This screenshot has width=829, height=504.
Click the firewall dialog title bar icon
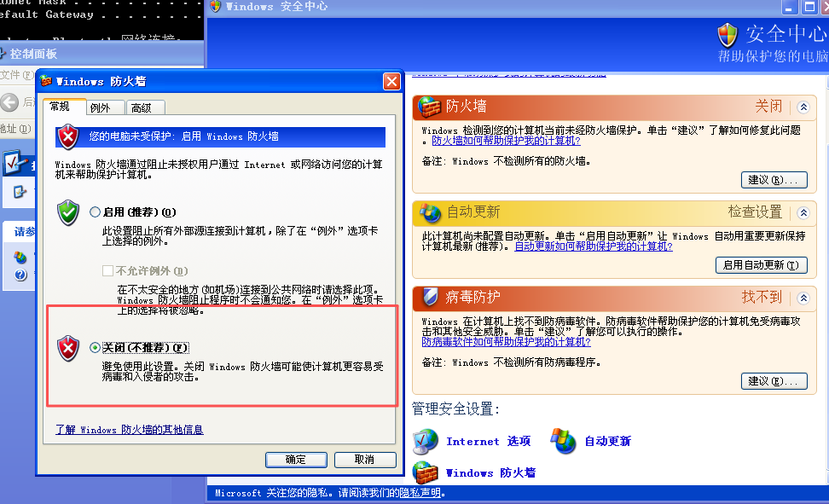47,82
